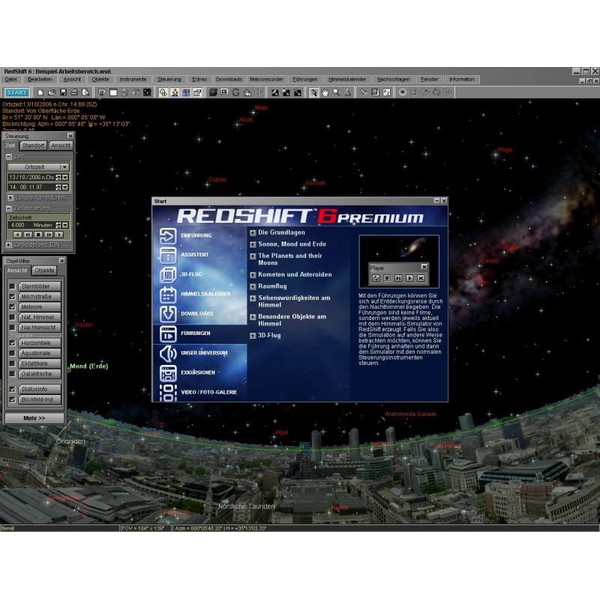Click the open folder toolbar icon
Screen dimensions: 600x600
tap(52, 92)
